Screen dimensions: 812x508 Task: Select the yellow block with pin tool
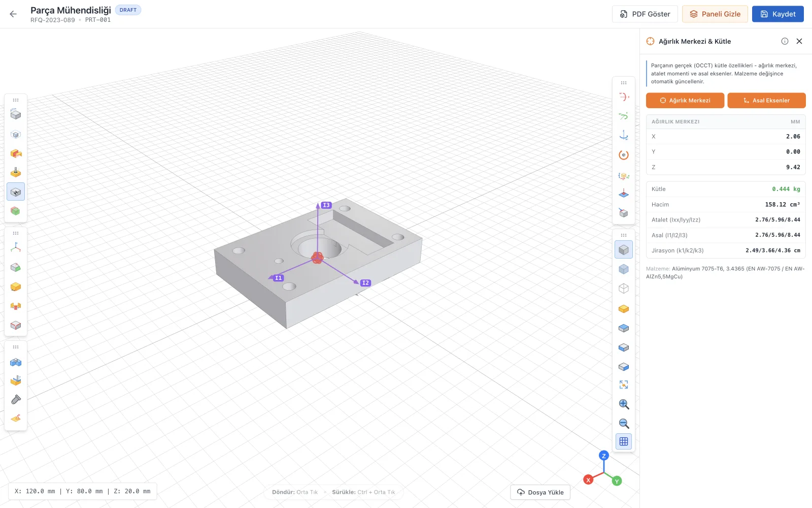tap(16, 173)
